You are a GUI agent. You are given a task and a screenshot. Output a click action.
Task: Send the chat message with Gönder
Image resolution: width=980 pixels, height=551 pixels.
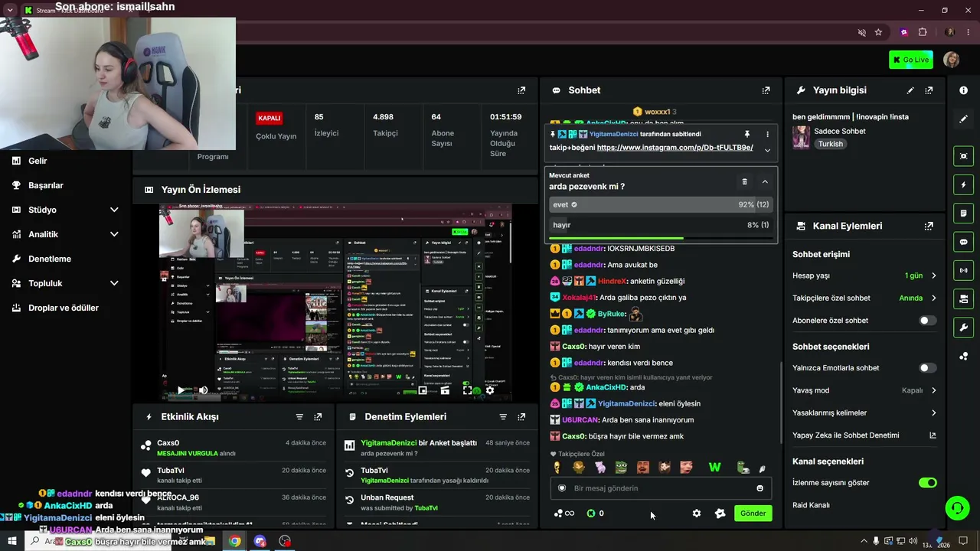click(x=753, y=514)
